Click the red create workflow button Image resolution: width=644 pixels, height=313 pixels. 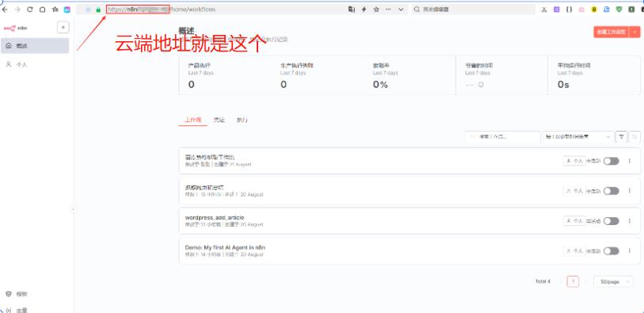coord(612,32)
